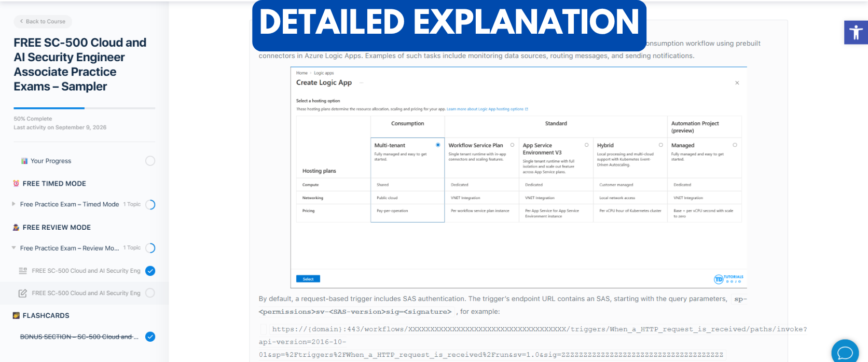Click the ellipsis next to Create Logic App
Image resolution: width=868 pixels, height=362 pixels.
coord(362,83)
